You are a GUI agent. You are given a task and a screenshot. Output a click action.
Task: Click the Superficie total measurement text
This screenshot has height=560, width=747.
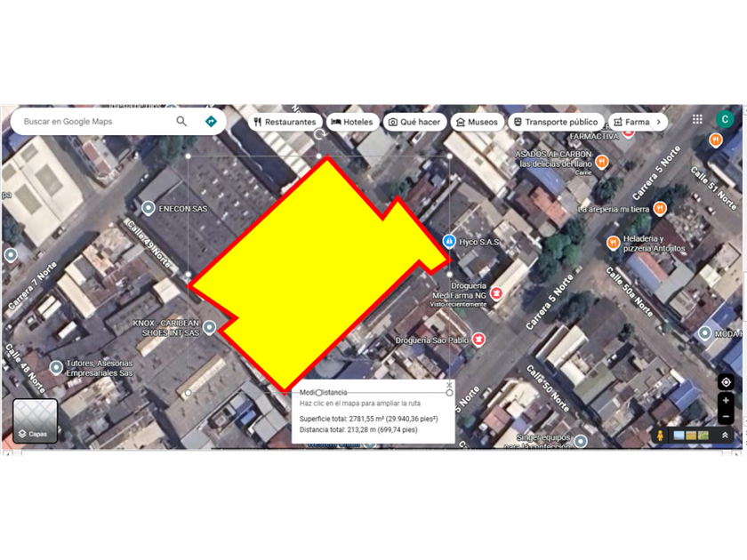pyautogui.click(x=368, y=419)
